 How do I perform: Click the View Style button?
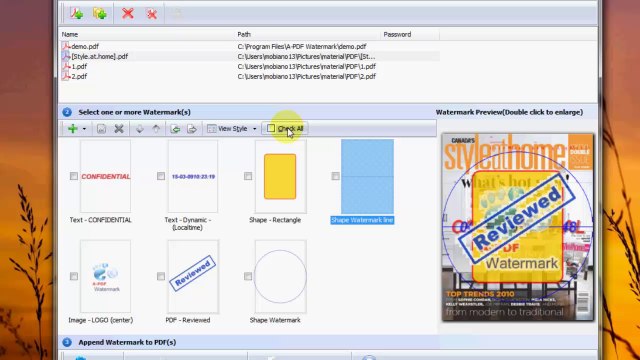(x=227, y=129)
